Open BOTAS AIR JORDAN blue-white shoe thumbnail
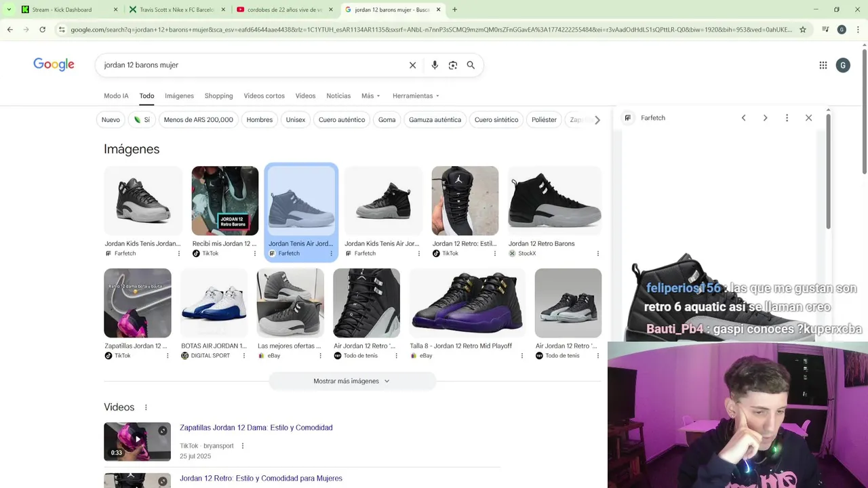This screenshot has height=488, width=868. pos(214,303)
